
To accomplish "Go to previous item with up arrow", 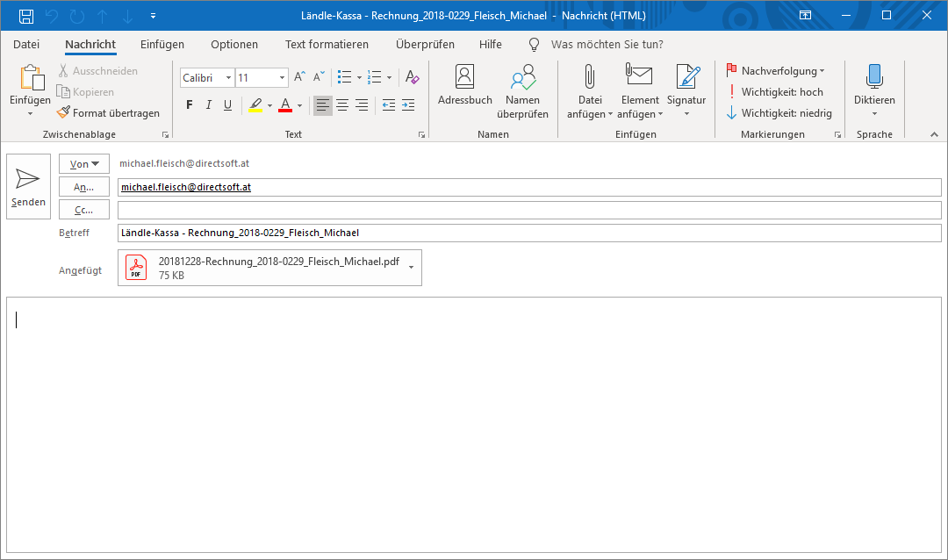I will pos(103,16).
